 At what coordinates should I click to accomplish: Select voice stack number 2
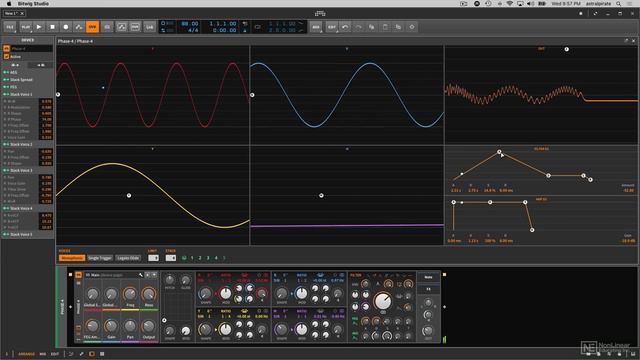coord(200,258)
